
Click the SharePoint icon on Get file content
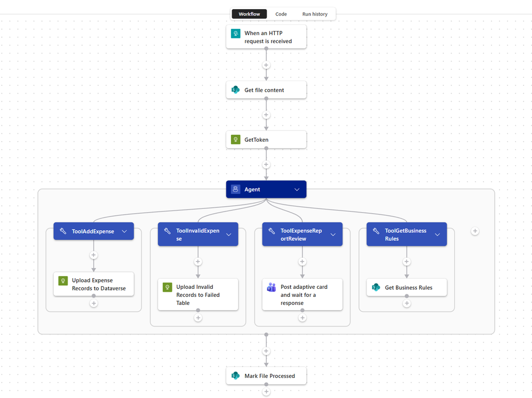[235, 90]
